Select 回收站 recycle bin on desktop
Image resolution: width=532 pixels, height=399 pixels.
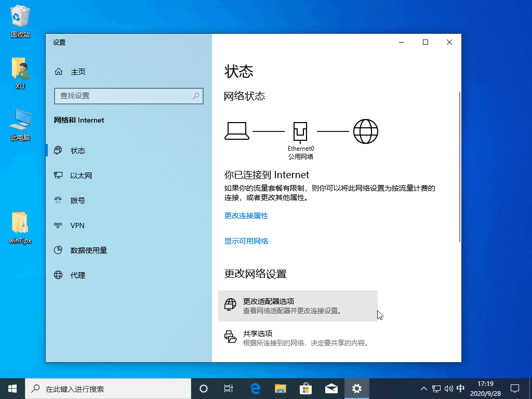(20, 21)
